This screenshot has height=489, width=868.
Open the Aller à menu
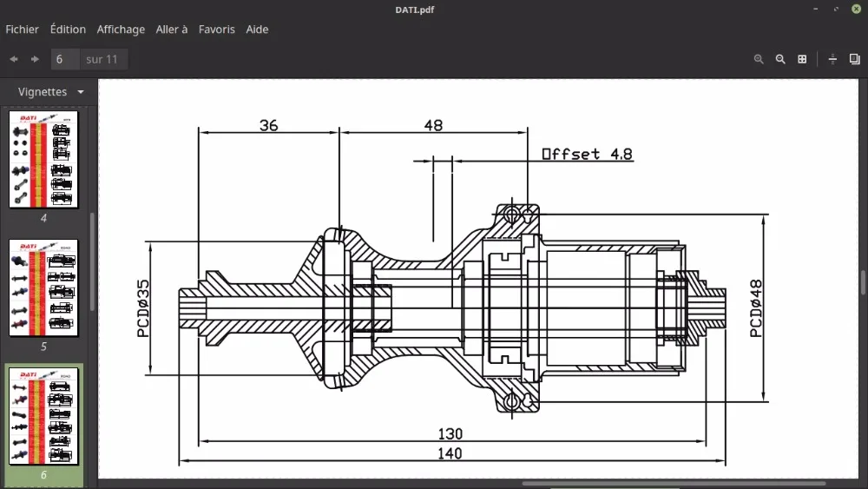tap(172, 30)
